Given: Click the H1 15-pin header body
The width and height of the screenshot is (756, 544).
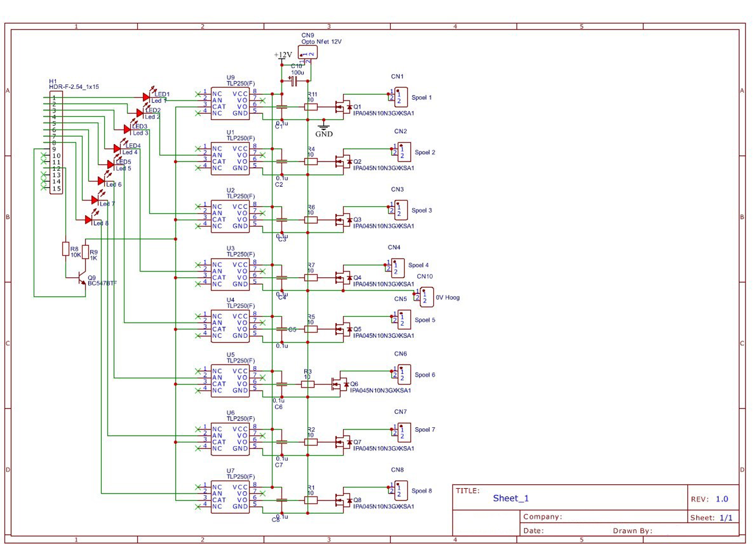Looking at the screenshot, I should tap(56, 142).
